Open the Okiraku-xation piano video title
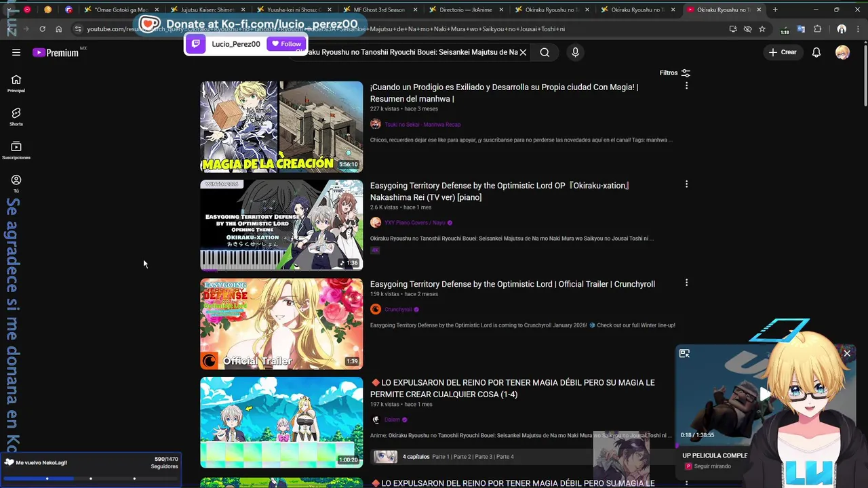868x488 pixels. point(500,191)
